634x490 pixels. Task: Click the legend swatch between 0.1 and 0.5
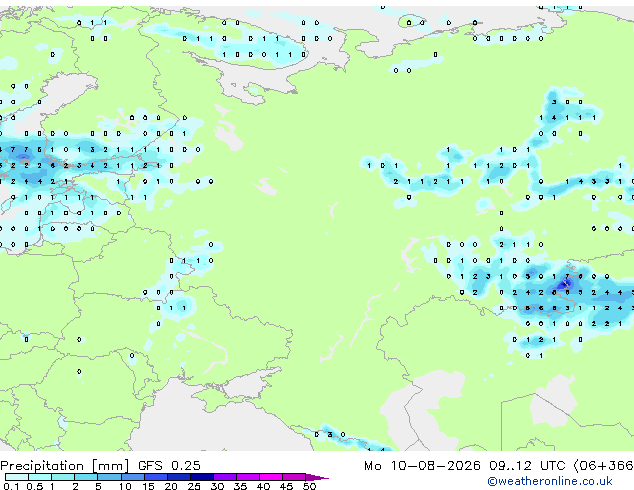(x=17, y=477)
